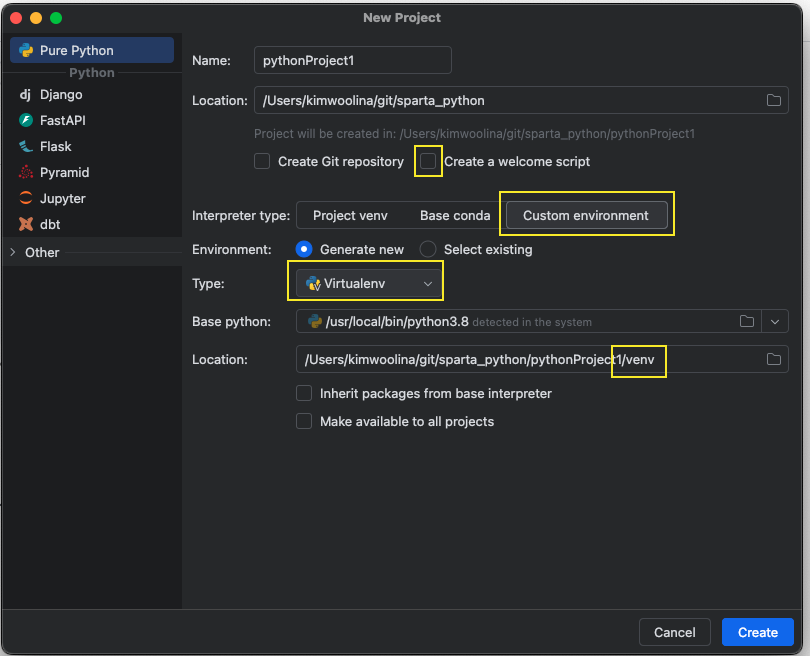Check Make available to all projects
810x656 pixels.
(x=304, y=421)
